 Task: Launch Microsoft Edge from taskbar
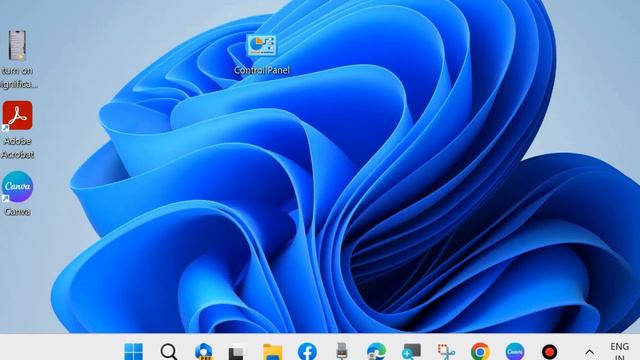pyautogui.click(x=376, y=351)
